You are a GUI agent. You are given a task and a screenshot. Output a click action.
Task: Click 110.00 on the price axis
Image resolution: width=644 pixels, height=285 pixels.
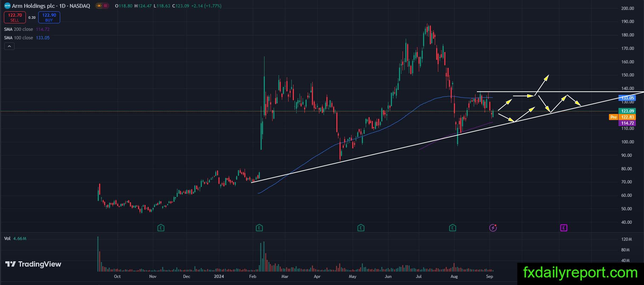(627, 129)
